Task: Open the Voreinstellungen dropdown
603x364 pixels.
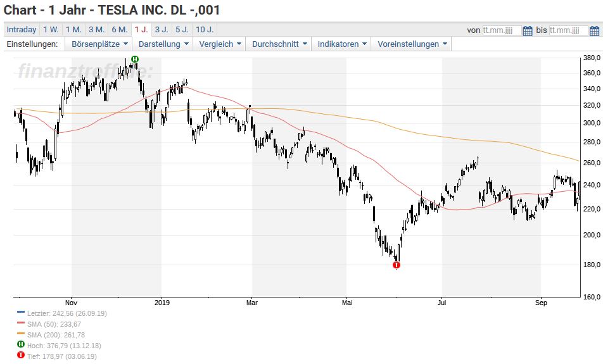Action: [x=412, y=44]
